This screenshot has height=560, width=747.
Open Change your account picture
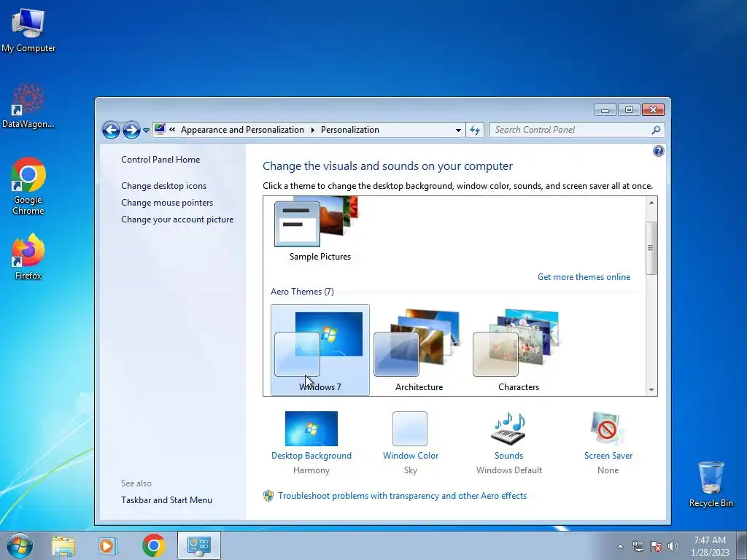pos(177,219)
